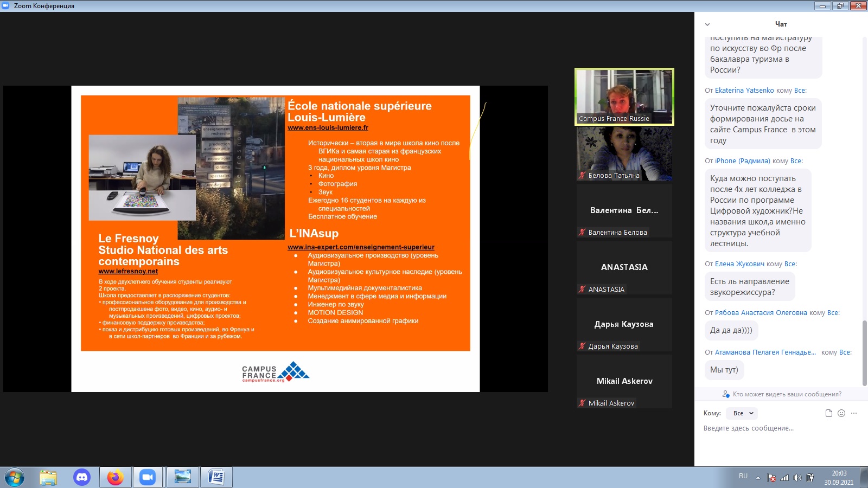Select Дарья Каузова participant tile
868x488 pixels.
[624, 324]
